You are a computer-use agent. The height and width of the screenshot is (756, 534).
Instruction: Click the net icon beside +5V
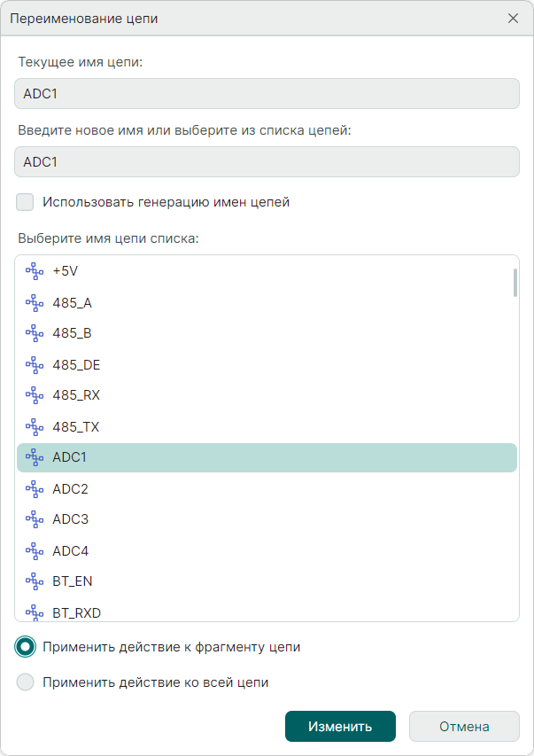point(35,271)
